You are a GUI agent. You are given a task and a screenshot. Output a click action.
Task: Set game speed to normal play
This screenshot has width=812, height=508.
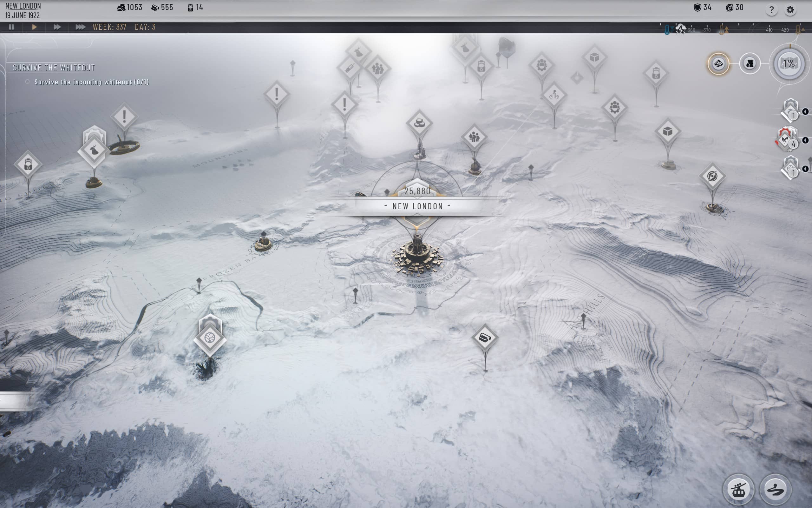[x=34, y=27]
